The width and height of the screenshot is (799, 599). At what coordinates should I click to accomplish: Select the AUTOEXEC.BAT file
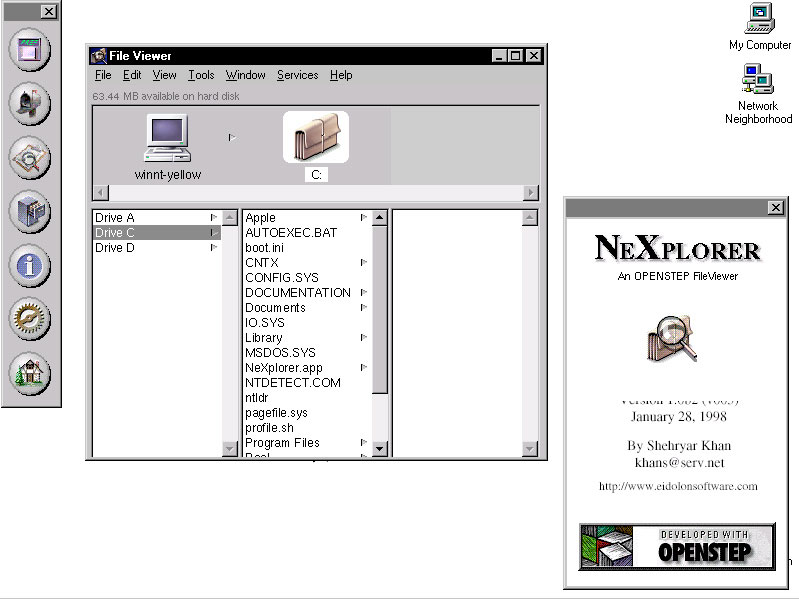tap(291, 233)
